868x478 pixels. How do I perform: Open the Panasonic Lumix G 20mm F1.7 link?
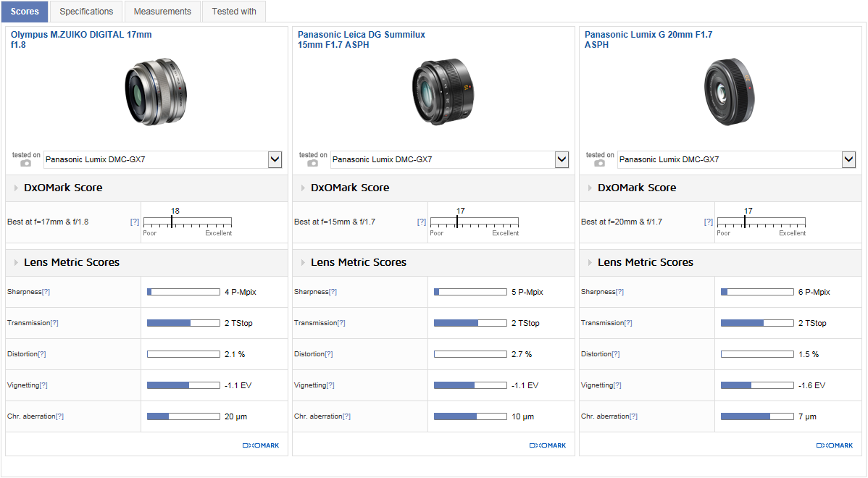(x=648, y=39)
